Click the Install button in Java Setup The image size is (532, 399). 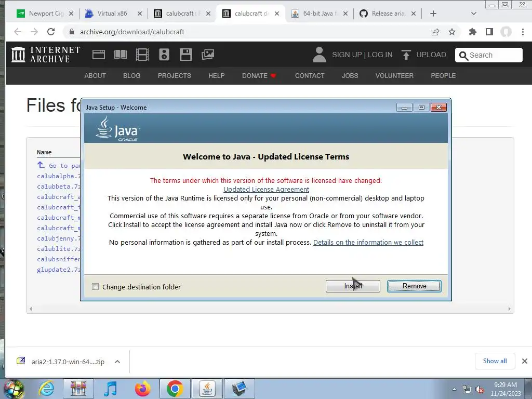(353, 286)
